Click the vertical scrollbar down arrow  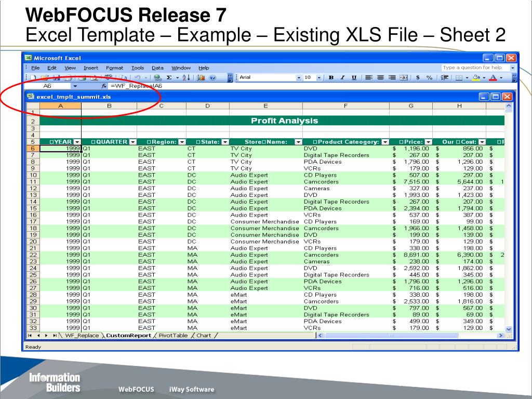pos(508,329)
